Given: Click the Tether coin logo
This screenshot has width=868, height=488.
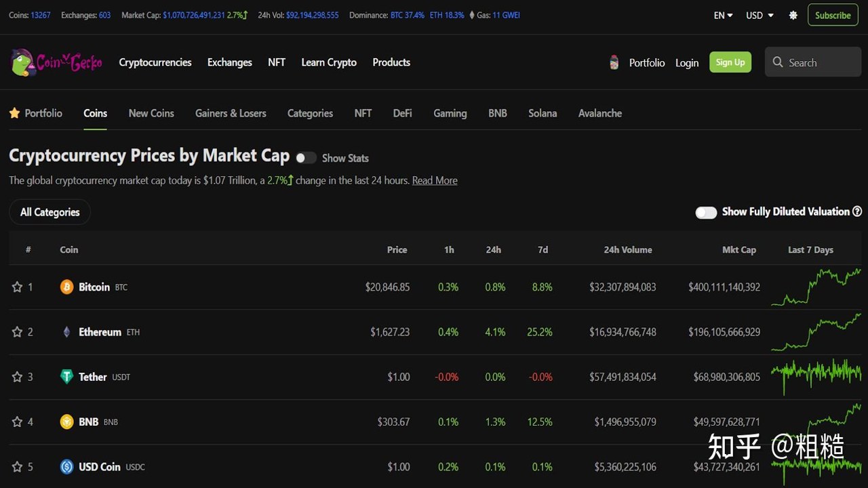Looking at the screenshot, I should [66, 377].
